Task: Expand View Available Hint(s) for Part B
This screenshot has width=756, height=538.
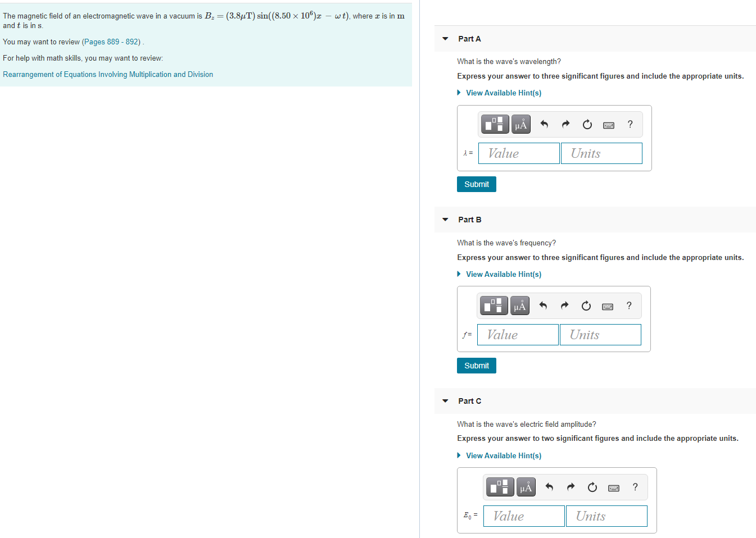Action: tap(499, 274)
